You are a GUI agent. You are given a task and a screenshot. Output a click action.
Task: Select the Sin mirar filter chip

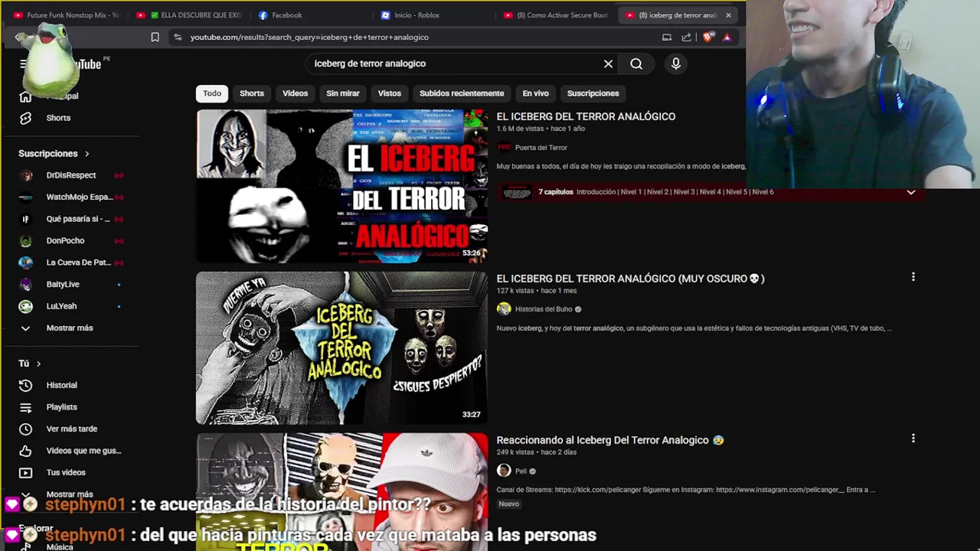343,93
